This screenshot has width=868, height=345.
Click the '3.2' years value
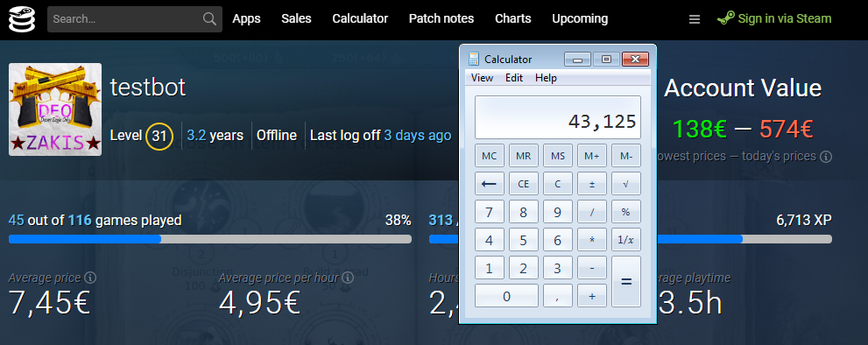tap(195, 135)
